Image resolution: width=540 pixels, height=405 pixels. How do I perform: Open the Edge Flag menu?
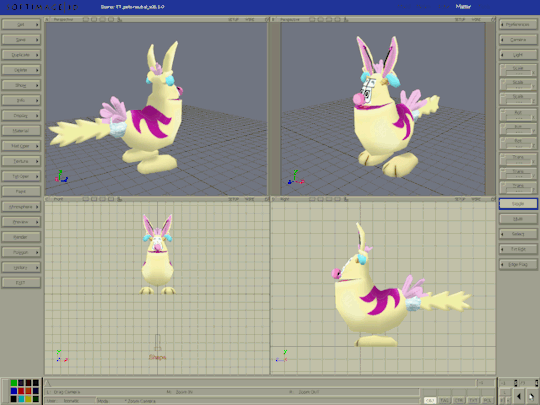tap(518, 264)
